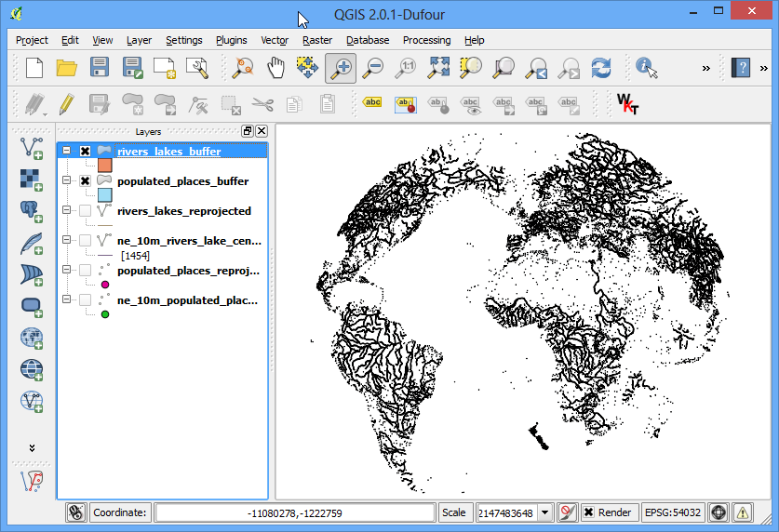The image size is (779, 532).
Task: Click the EPSG:54032 CRS button
Action: (673, 512)
